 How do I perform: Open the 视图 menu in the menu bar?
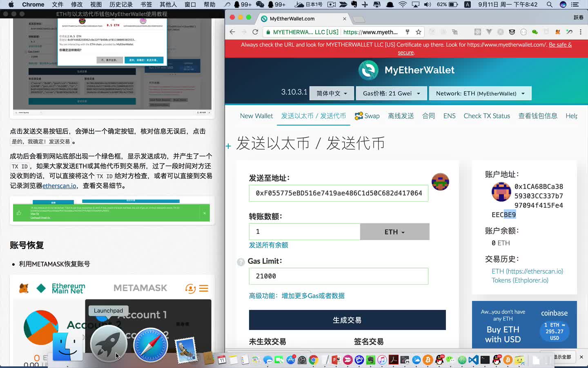click(x=96, y=4)
